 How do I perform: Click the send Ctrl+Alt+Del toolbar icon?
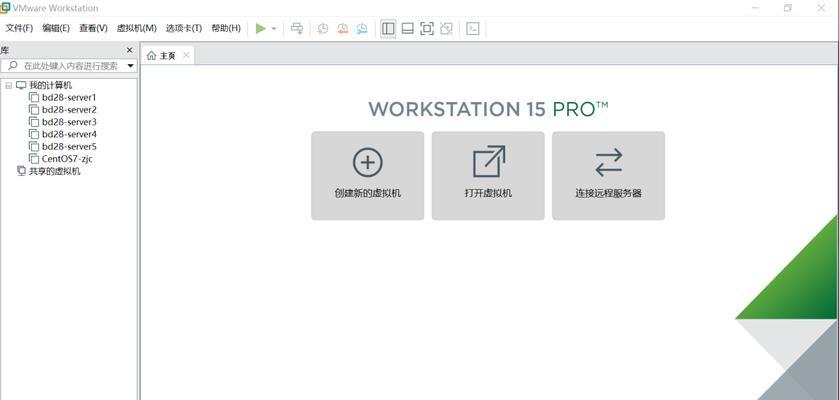(296, 28)
